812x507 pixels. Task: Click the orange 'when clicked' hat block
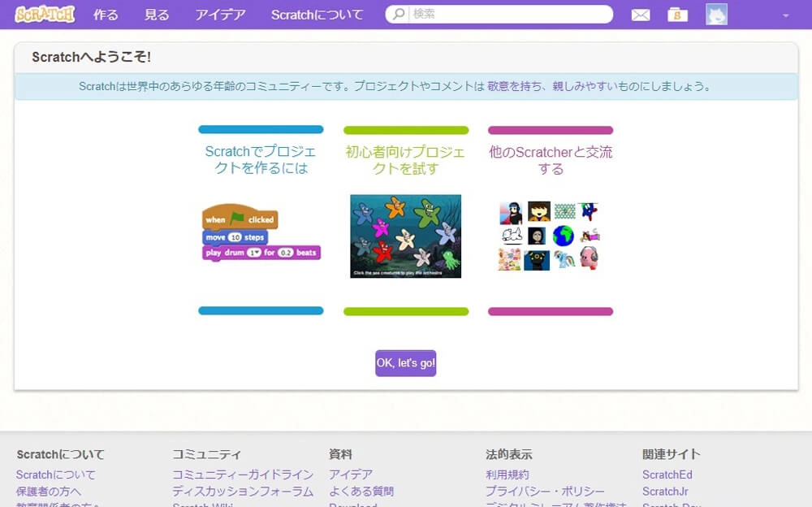(x=240, y=217)
